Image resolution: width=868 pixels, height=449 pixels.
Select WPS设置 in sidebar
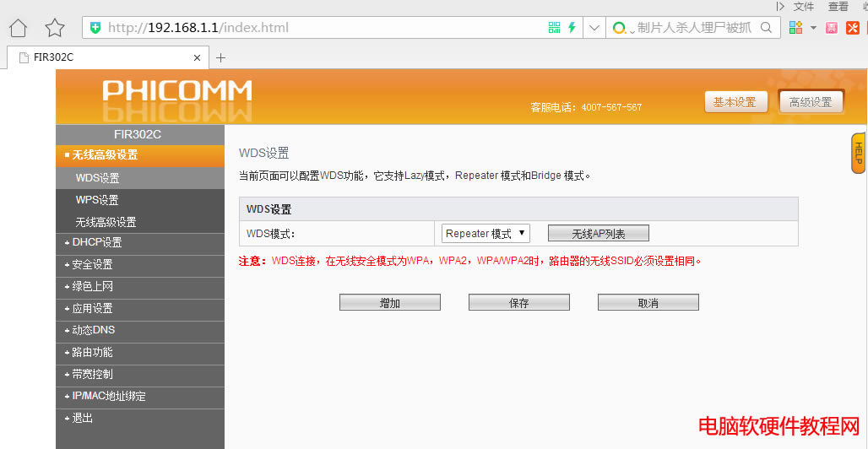(x=97, y=201)
